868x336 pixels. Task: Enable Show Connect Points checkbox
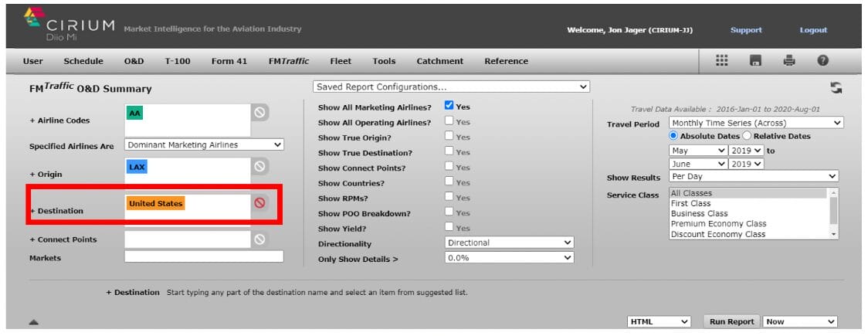click(449, 168)
